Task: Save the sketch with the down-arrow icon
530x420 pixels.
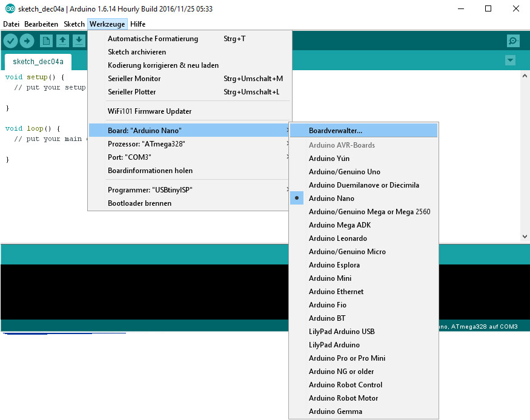Action: [79, 41]
